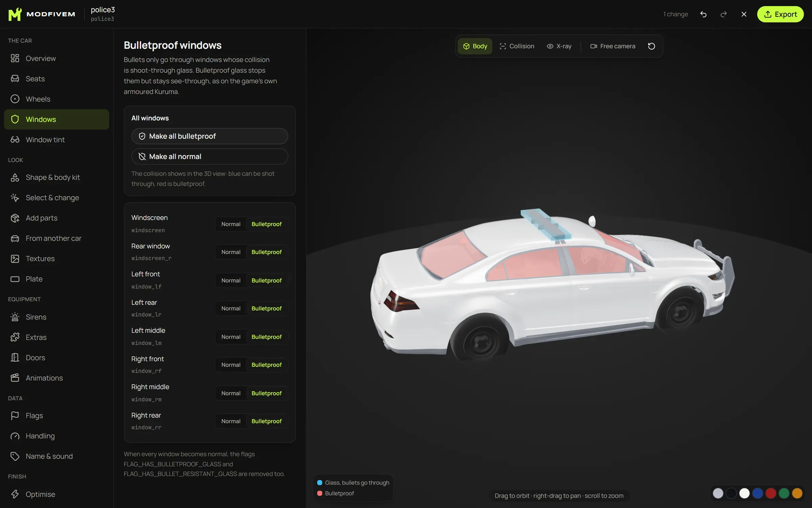The image size is (812, 508).
Task: Click the redo arrow icon
Action: point(724,14)
